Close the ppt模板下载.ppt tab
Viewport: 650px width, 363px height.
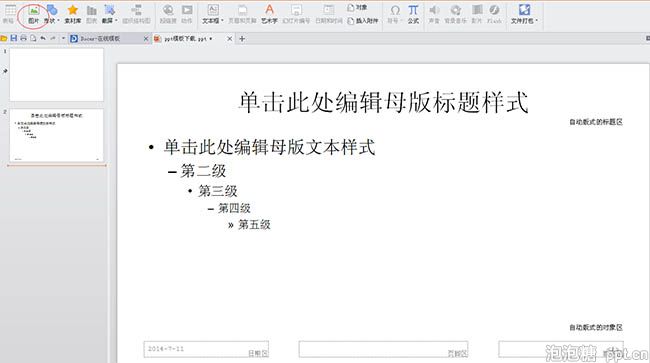point(230,39)
